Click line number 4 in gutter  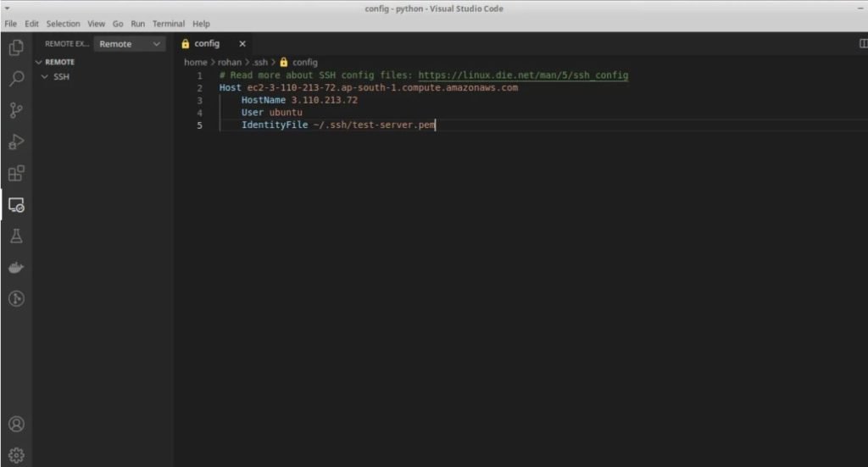click(199, 113)
